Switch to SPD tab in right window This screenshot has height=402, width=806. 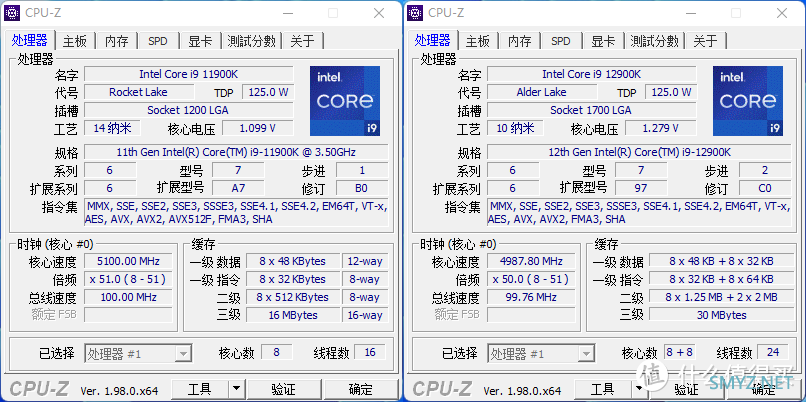[561, 41]
